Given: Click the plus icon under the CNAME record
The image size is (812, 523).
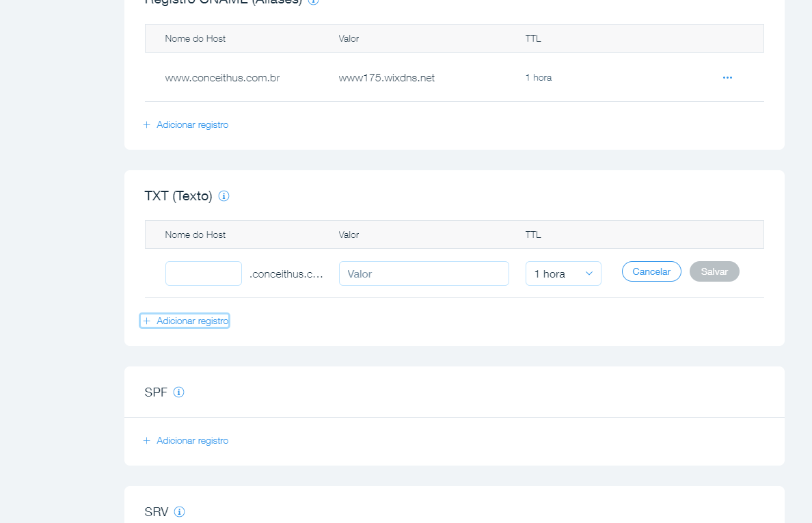Looking at the screenshot, I should coord(146,125).
